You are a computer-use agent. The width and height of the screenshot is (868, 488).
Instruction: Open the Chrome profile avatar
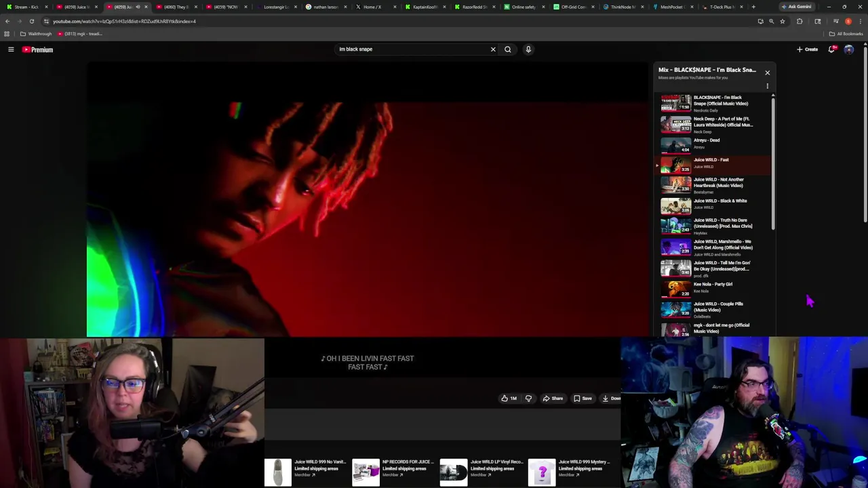click(848, 21)
